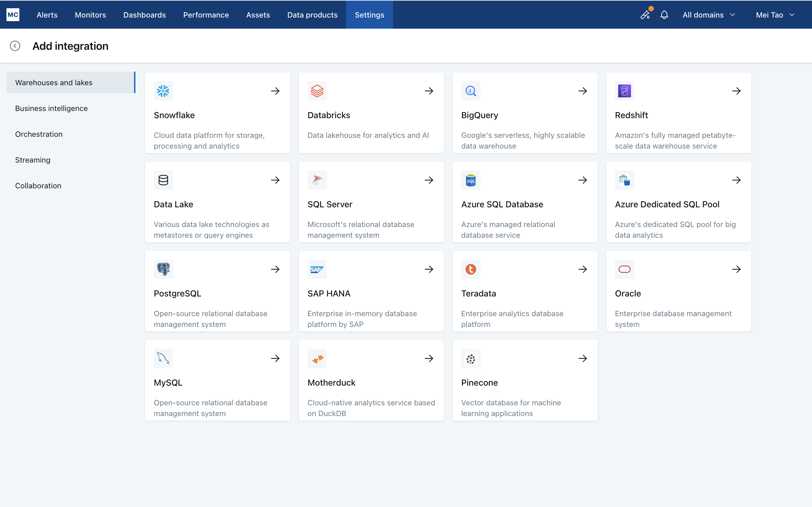Open the Databricks integration title

[329, 115]
